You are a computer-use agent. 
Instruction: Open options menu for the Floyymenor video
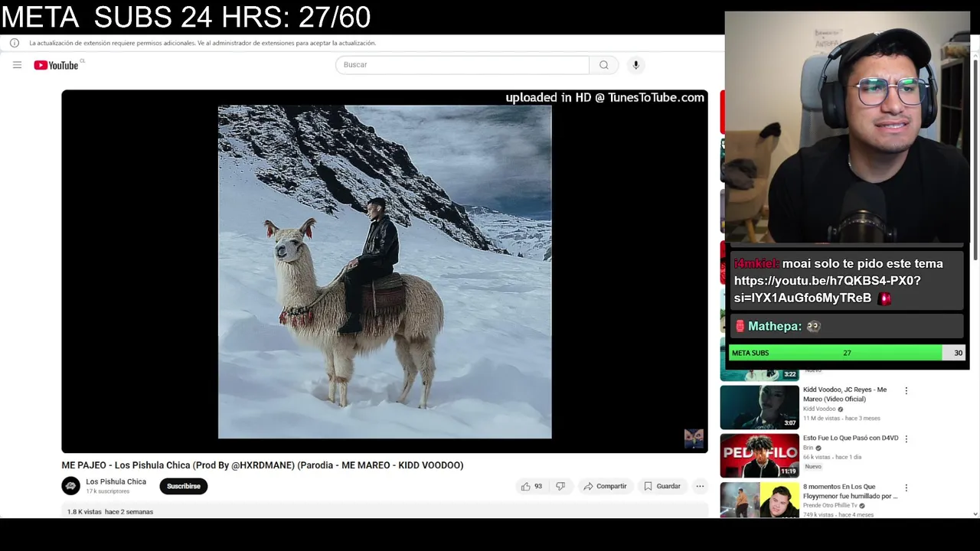906,487
